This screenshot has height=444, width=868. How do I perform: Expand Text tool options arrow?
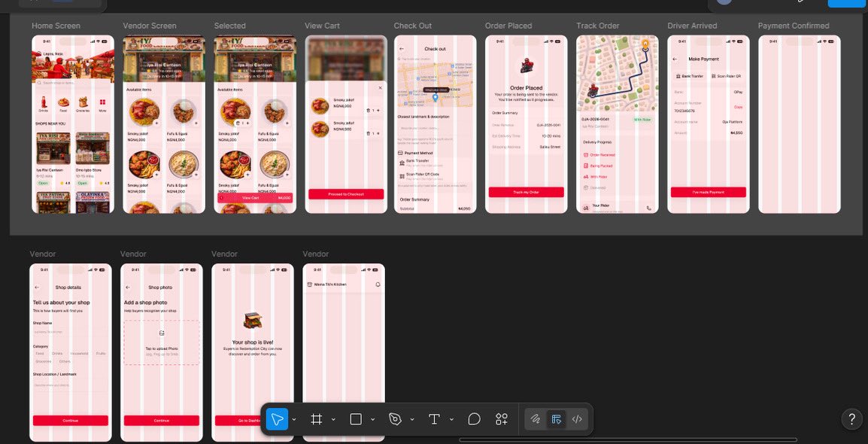coord(451,420)
